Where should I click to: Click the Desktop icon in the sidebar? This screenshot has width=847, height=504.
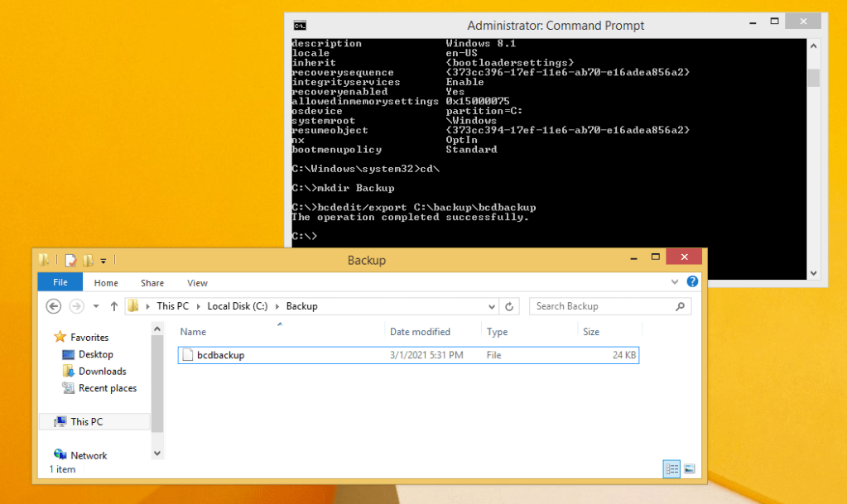click(x=68, y=354)
